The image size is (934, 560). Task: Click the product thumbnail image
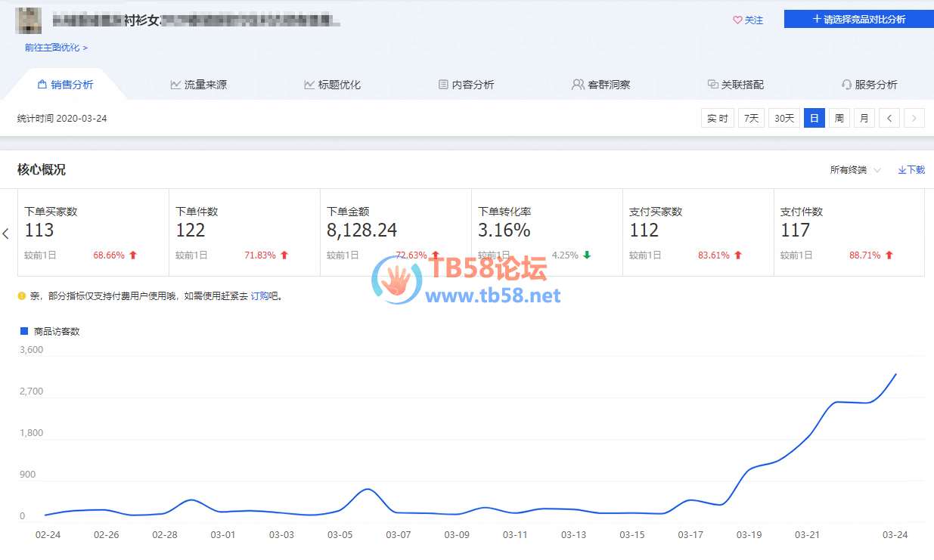coord(29,20)
